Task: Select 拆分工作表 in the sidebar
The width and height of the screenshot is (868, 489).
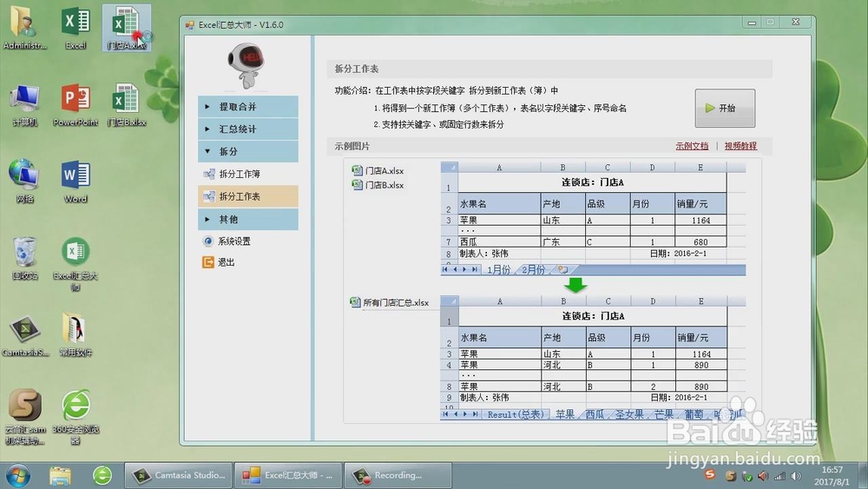Action: (x=248, y=196)
